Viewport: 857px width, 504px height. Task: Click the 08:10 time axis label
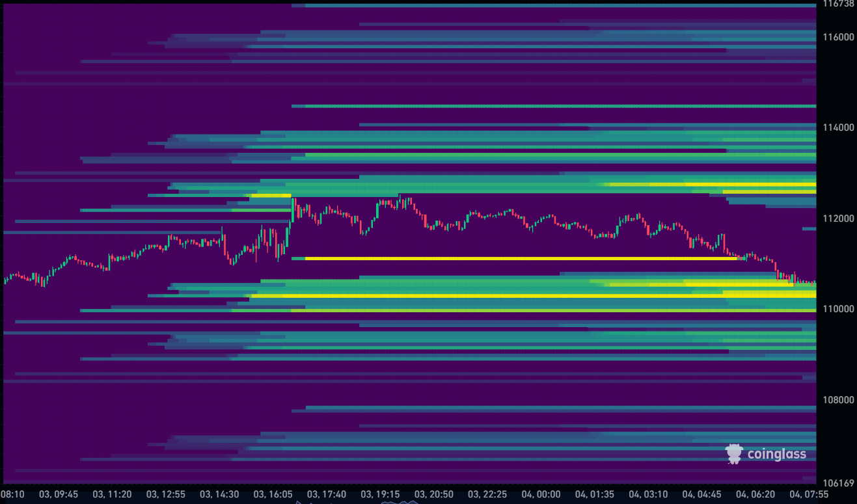[x=12, y=494]
